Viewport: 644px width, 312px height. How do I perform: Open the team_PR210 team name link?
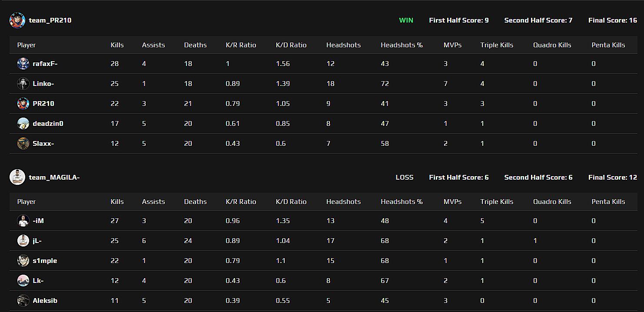click(50, 20)
